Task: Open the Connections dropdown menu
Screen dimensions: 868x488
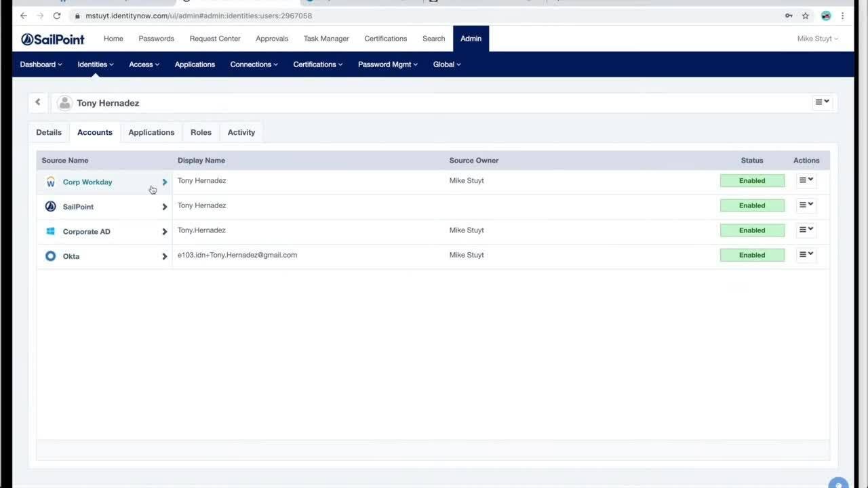Action: (x=254, y=64)
